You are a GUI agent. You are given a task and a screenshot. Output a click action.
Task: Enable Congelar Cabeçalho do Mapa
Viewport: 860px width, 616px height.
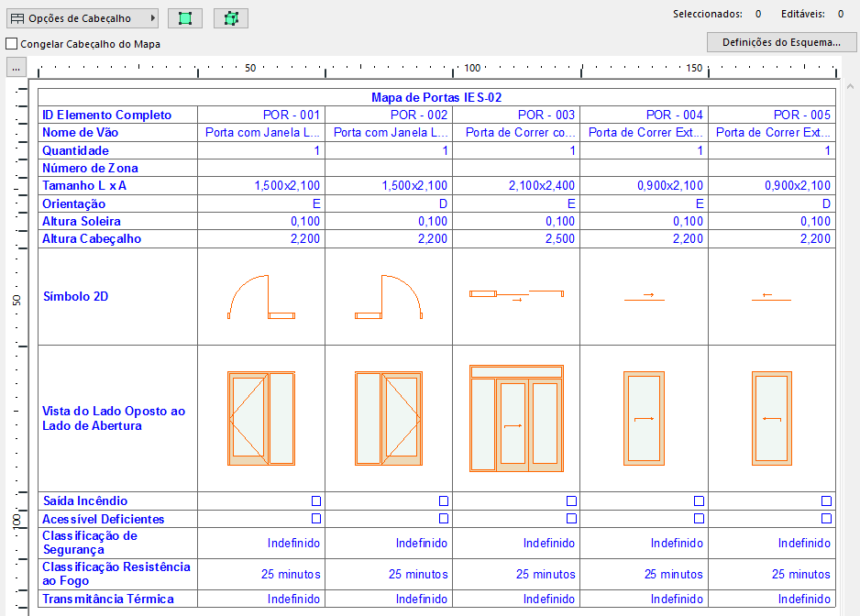12,43
